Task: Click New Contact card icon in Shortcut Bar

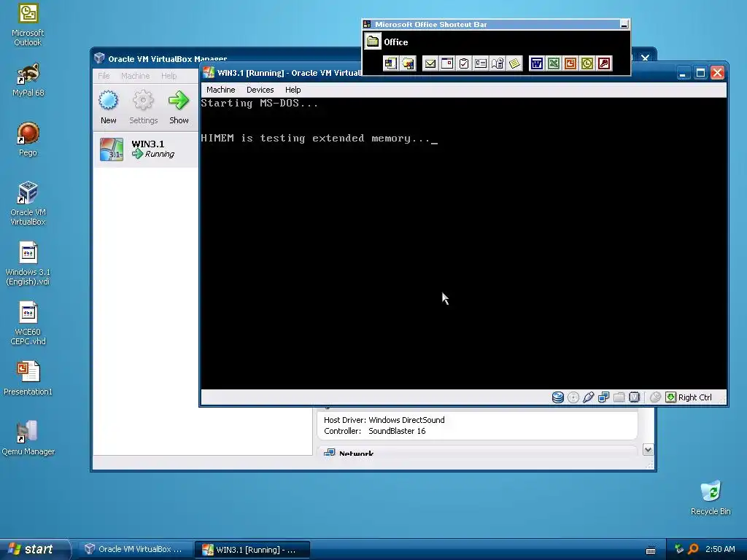Action: pyautogui.click(x=481, y=63)
